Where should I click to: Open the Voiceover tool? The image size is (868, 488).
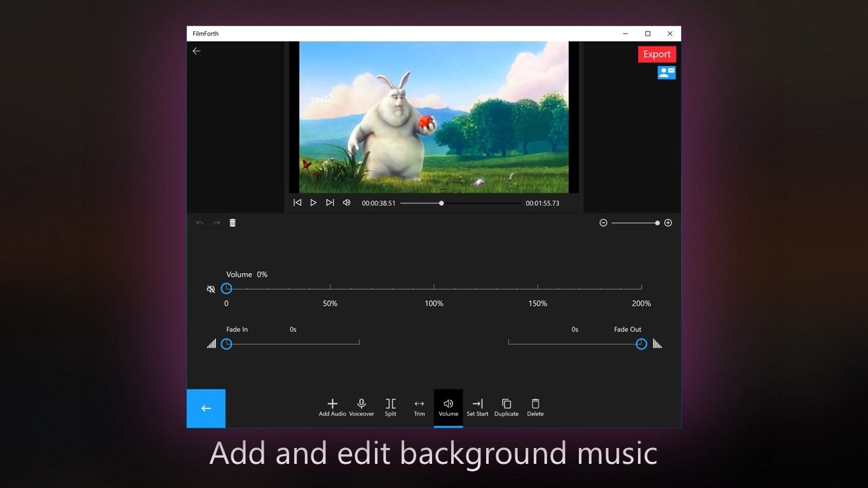click(362, 408)
